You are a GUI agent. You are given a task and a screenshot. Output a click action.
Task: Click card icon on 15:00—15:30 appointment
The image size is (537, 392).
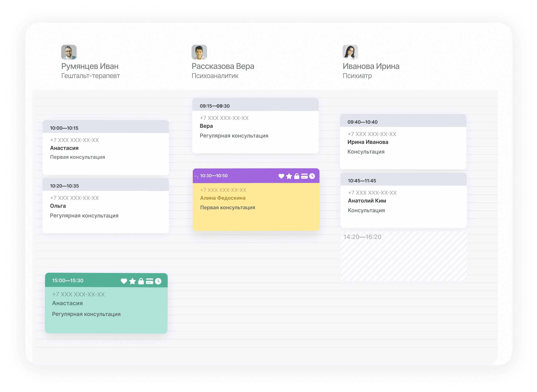click(x=149, y=281)
